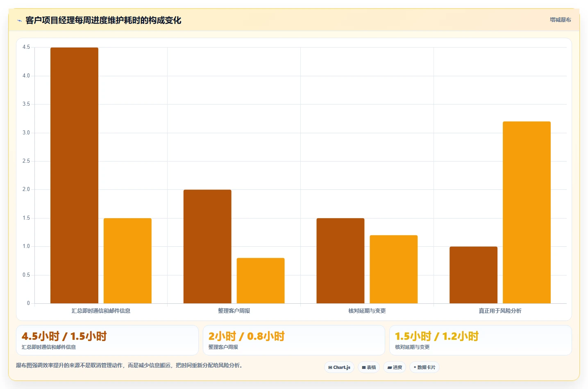Select the Chart.js chip
The height and width of the screenshot is (389, 588).
point(339,367)
